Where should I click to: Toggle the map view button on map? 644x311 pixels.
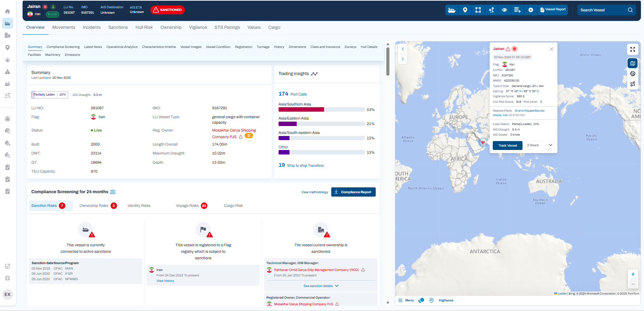[633, 63]
